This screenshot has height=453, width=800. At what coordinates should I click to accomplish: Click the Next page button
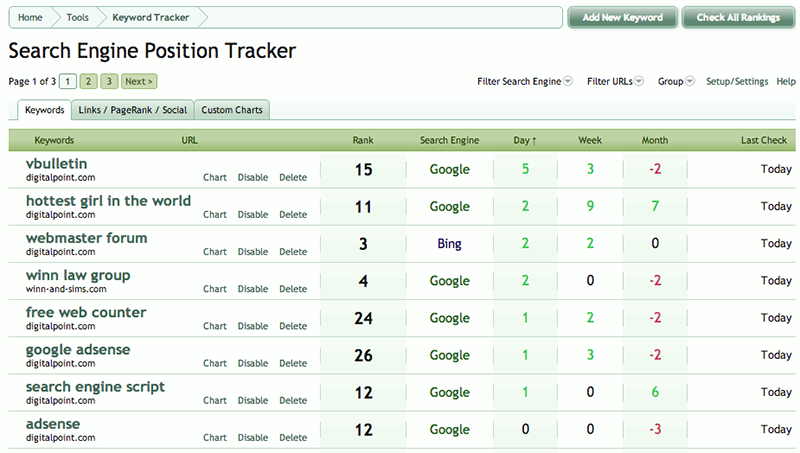139,81
